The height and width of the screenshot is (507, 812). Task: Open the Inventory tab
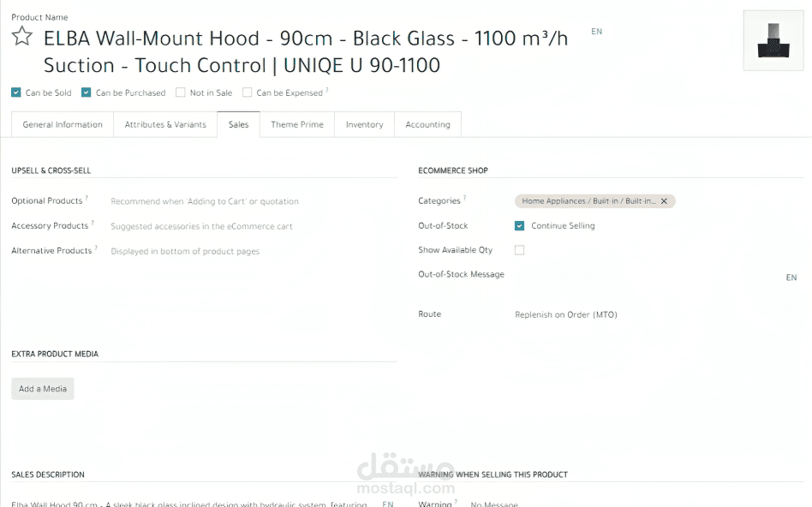(364, 124)
